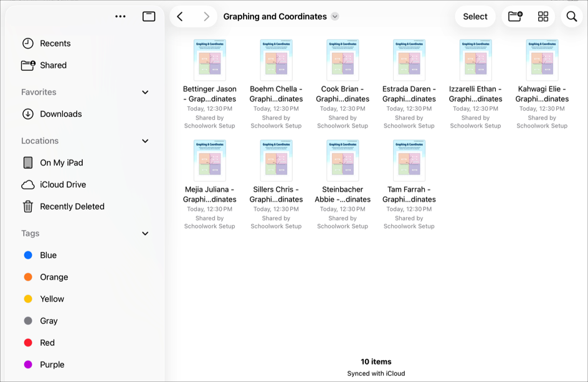This screenshot has height=382, width=588.
Task: Open the file shared by Schoolwork Setup
Action: (210, 59)
